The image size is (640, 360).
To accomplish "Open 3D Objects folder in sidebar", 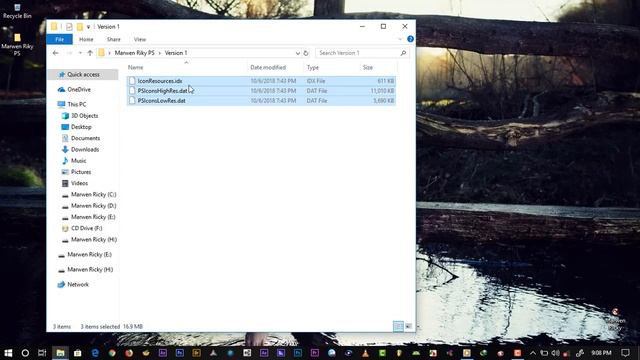I will (84, 116).
